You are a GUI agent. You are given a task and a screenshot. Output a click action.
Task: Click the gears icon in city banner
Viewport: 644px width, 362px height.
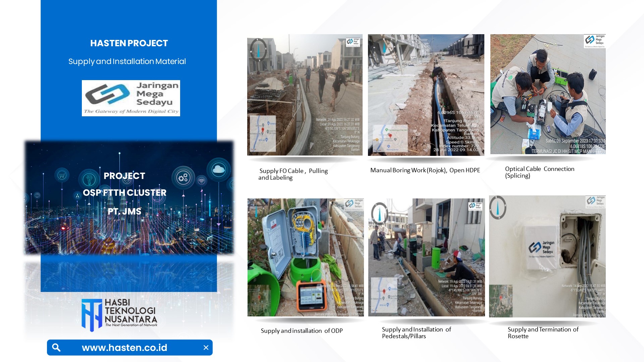click(x=183, y=178)
